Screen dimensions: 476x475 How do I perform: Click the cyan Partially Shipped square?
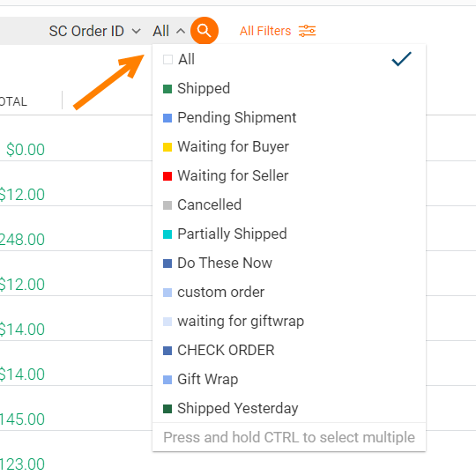click(x=167, y=234)
